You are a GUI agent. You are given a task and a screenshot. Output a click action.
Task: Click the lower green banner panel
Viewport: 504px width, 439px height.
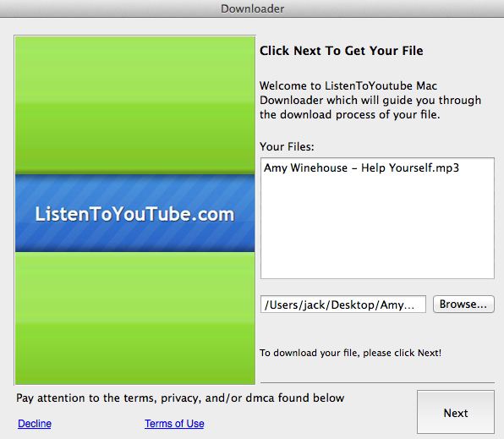(134, 318)
